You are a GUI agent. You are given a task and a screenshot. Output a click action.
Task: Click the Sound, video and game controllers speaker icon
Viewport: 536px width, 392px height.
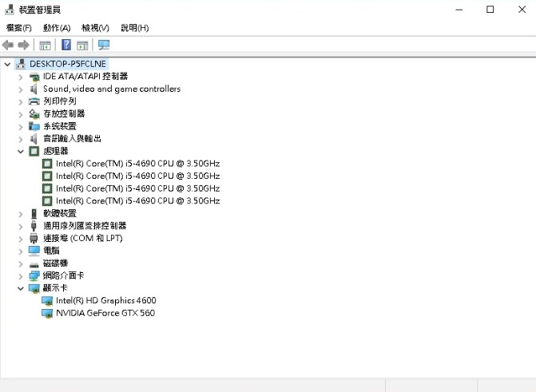[34, 89]
